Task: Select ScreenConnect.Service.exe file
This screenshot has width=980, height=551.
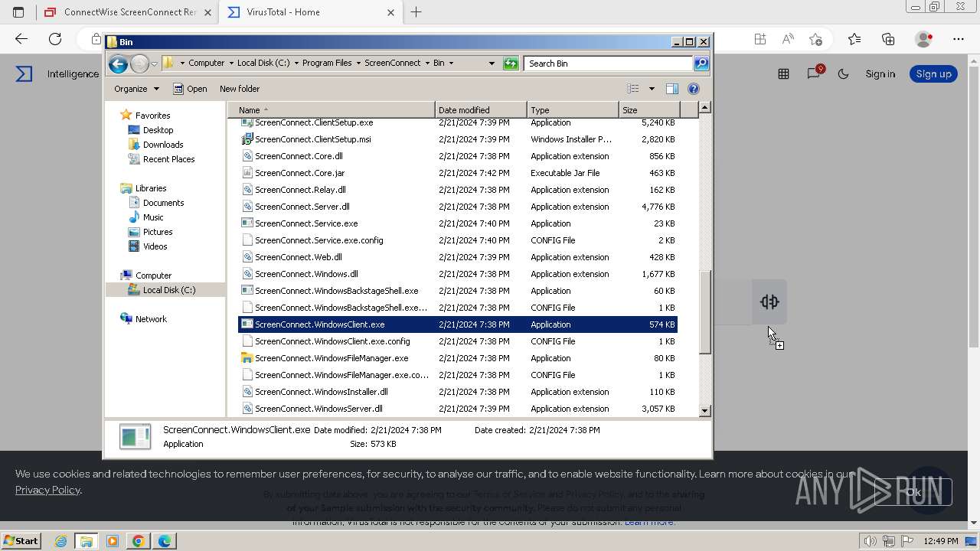Action: click(x=458, y=223)
